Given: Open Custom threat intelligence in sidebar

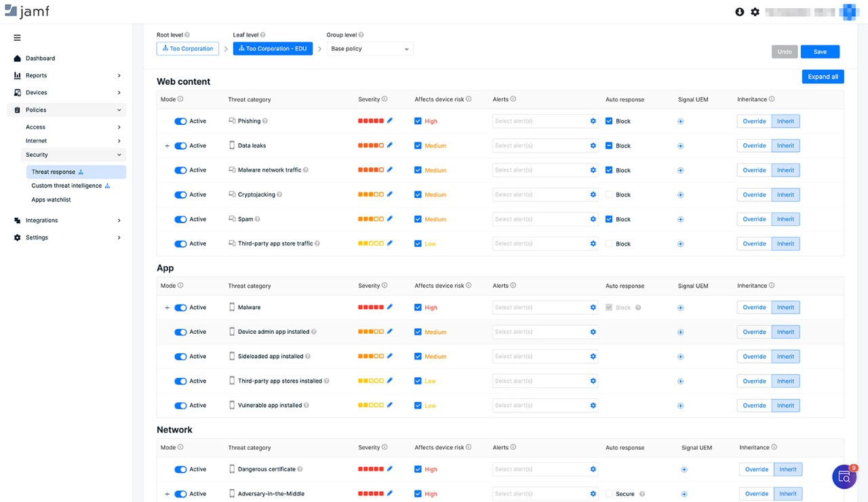Looking at the screenshot, I should click(x=66, y=186).
